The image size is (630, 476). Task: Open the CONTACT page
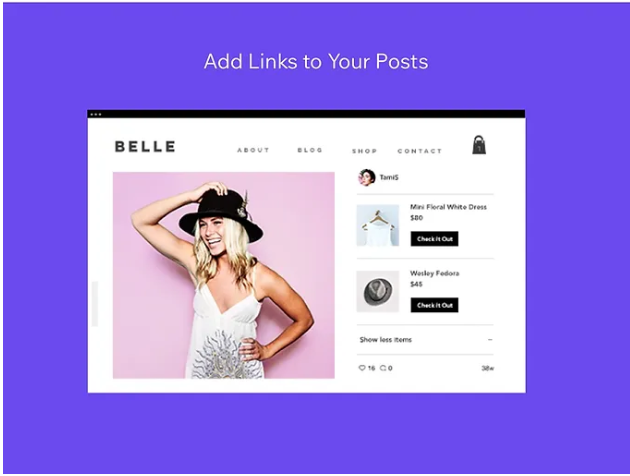click(419, 151)
